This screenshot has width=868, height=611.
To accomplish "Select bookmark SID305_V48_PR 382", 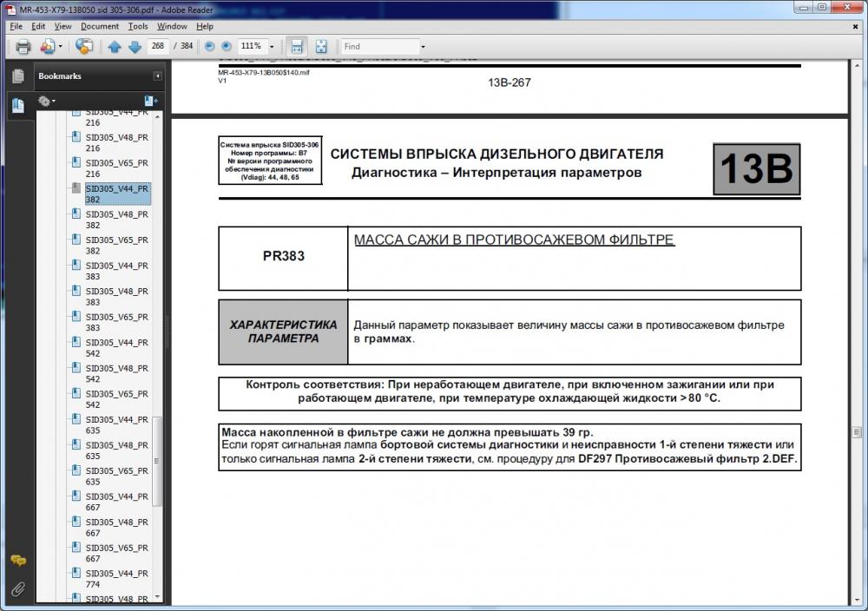I will coord(117,220).
